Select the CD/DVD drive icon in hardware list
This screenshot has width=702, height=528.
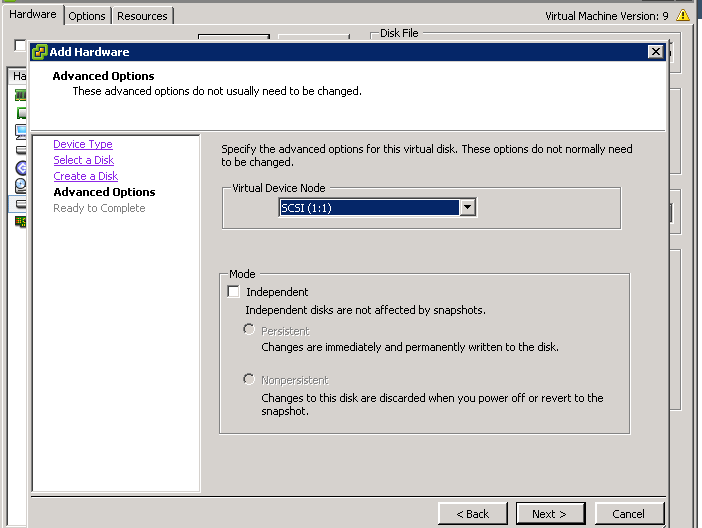tap(21, 185)
